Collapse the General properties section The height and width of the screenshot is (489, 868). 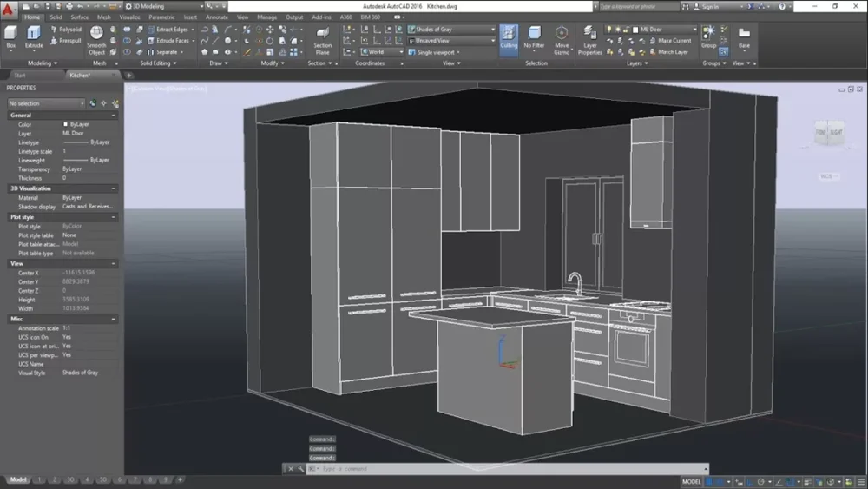[x=114, y=115]
